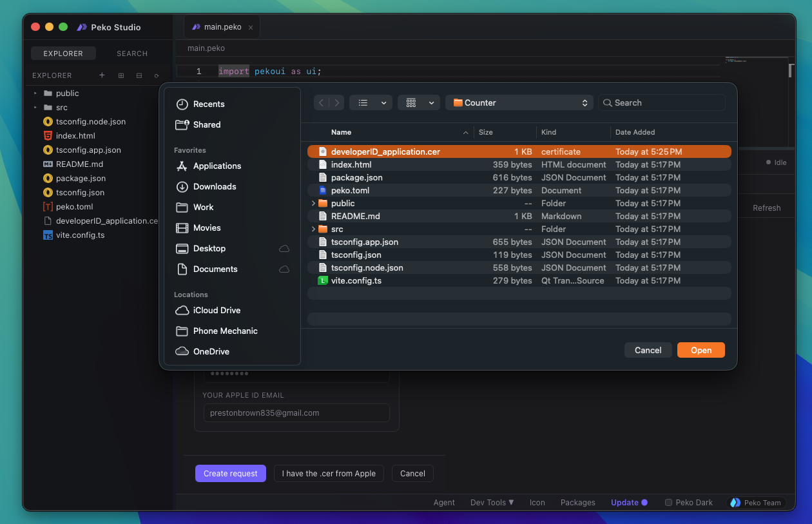Expand the src folder in file dialog
Image resolution: width=812 pixels, height=524 pixels.
(x=313, y=229)
